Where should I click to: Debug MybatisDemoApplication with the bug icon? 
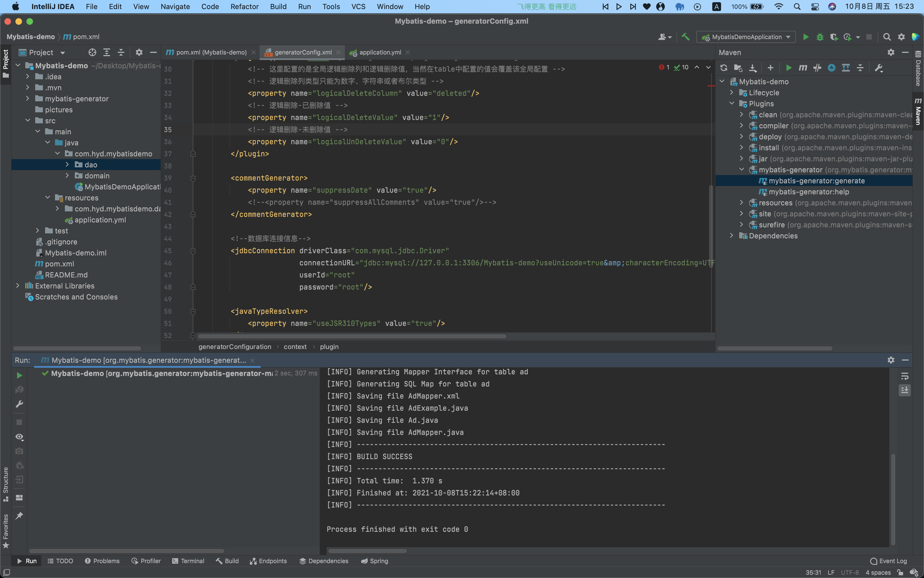820,37
